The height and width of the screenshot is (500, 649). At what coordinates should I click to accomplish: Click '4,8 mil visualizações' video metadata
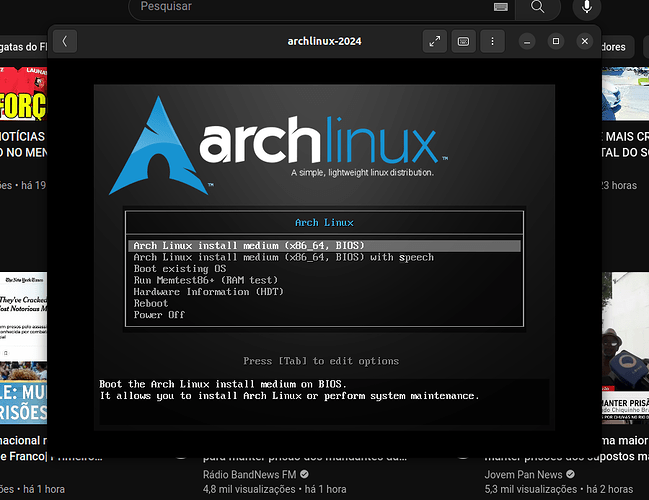click(x=249, y=489)
